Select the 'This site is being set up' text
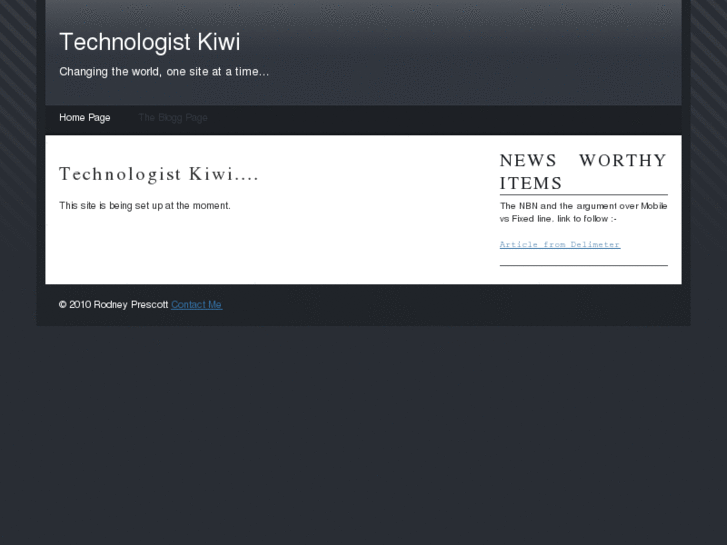727x545 pixels. tap(144, 206)
